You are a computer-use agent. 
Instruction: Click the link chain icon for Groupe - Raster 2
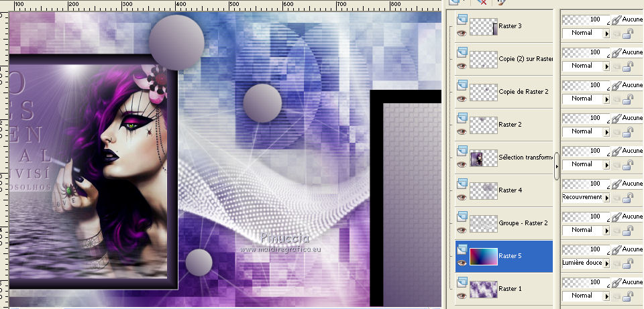click(616, 217)
